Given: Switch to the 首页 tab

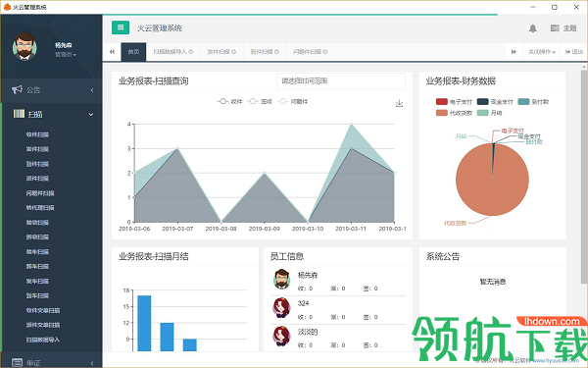Looking at the screenshot, I should pyautogui.click(x=133, y=52).
